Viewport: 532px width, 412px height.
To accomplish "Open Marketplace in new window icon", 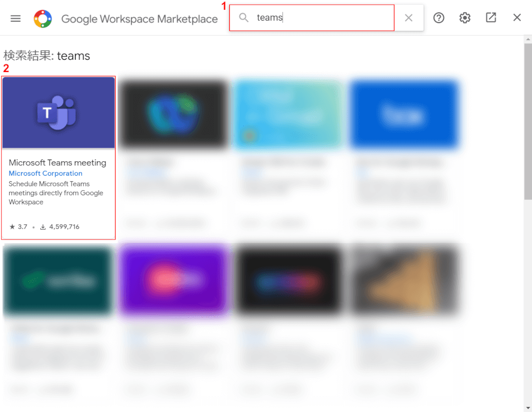I will click(x=491, y=18).
